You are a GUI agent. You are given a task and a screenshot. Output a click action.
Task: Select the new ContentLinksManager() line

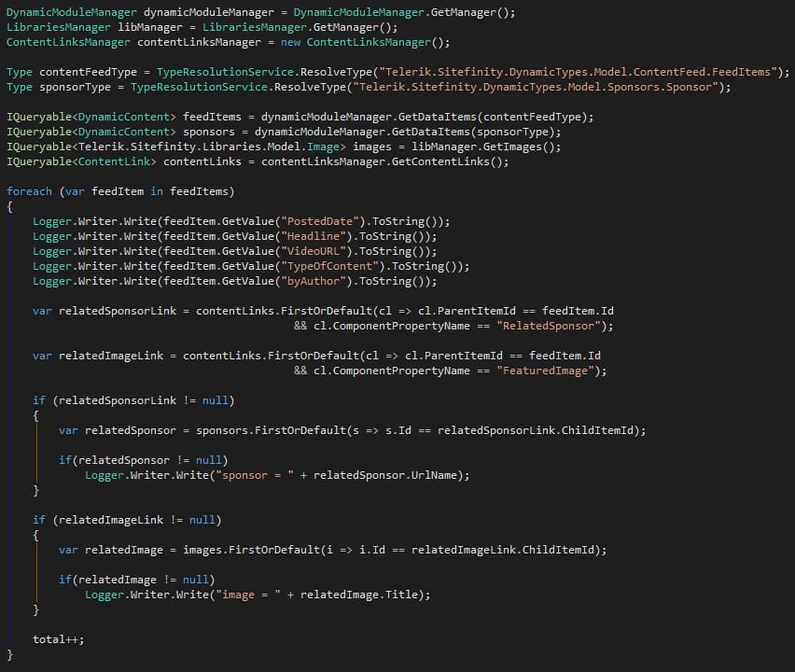pos(229,43)
